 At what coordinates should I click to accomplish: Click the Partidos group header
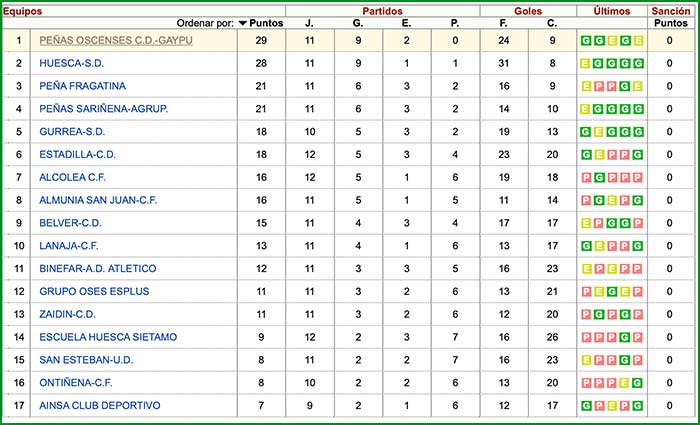coord(382,9)
